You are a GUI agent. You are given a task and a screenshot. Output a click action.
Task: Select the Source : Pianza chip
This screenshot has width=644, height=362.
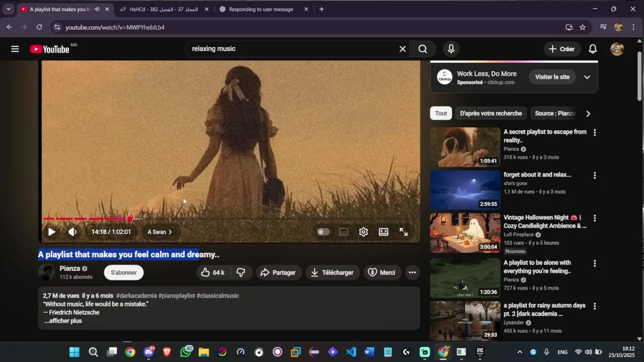point(554,113)
